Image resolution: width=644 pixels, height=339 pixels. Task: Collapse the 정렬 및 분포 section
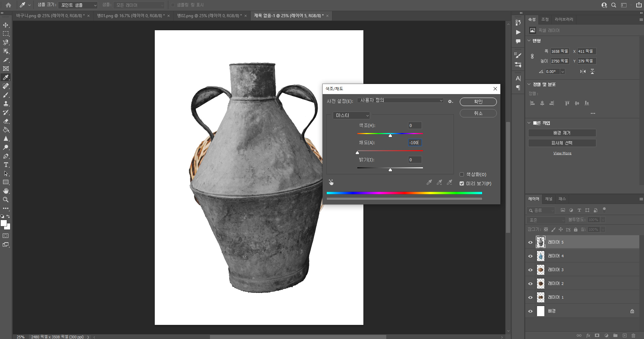[x=529, y=84]
